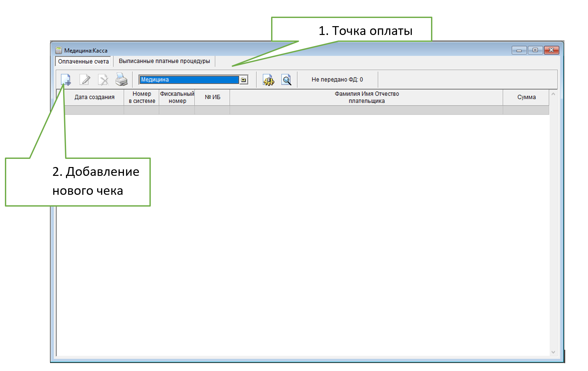
Task: Expand the payment point dropdown arrow
Action: point(244,80)
